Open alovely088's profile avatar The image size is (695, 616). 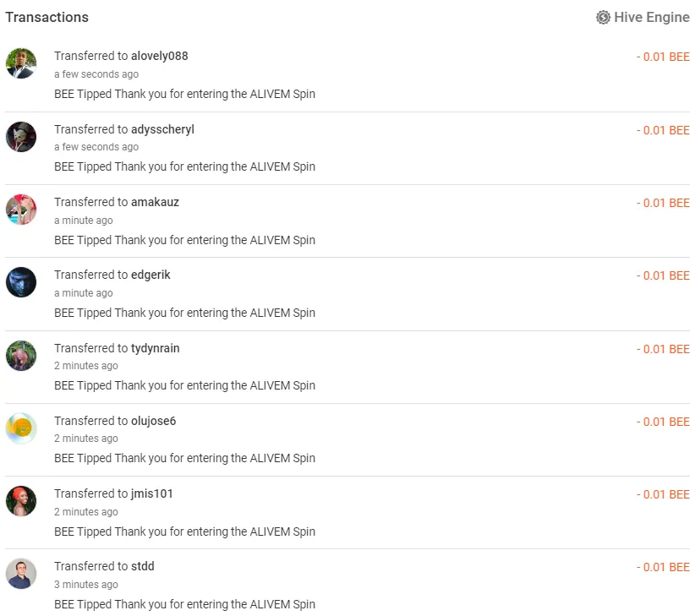(x=21, y=63)
